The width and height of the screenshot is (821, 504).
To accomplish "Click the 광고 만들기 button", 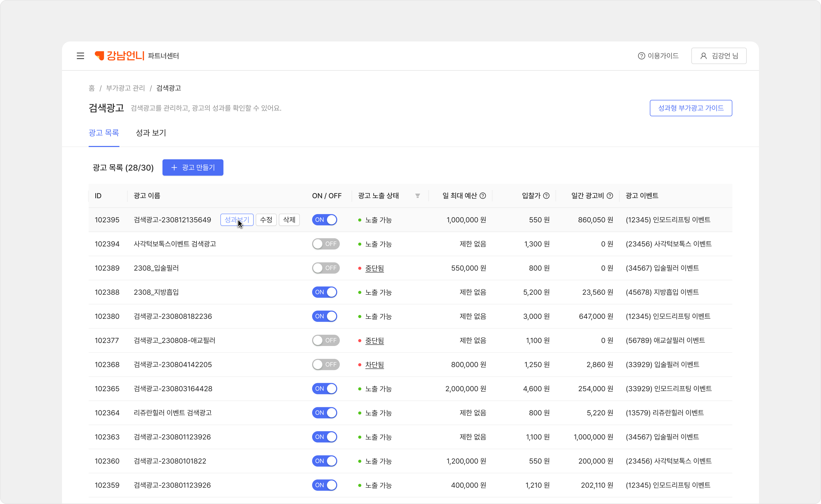I will (x=193, y=167).
